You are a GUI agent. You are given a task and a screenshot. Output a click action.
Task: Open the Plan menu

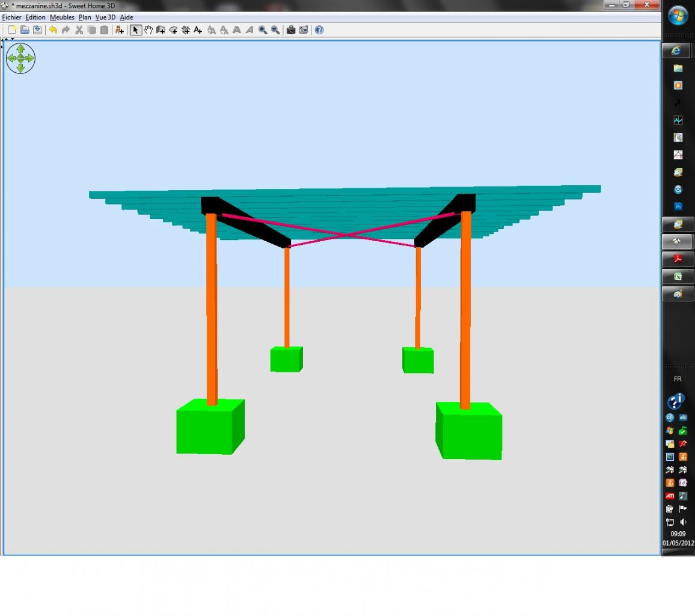85,17
